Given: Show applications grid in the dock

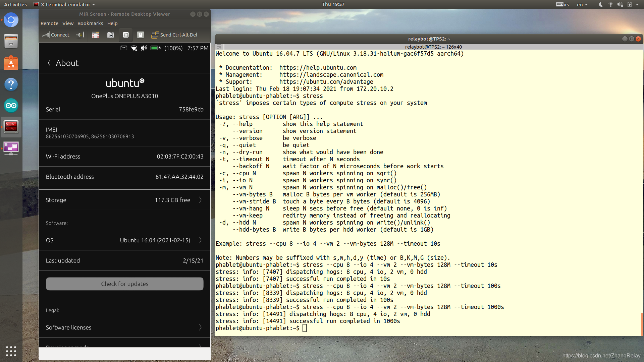Looking at the screenshot, I should point(11,351).
